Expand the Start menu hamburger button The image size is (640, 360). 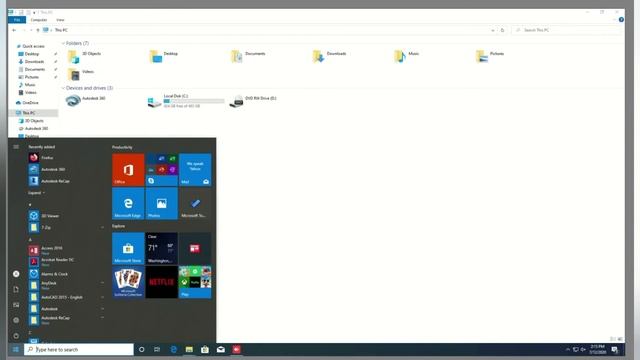[16, 147]
